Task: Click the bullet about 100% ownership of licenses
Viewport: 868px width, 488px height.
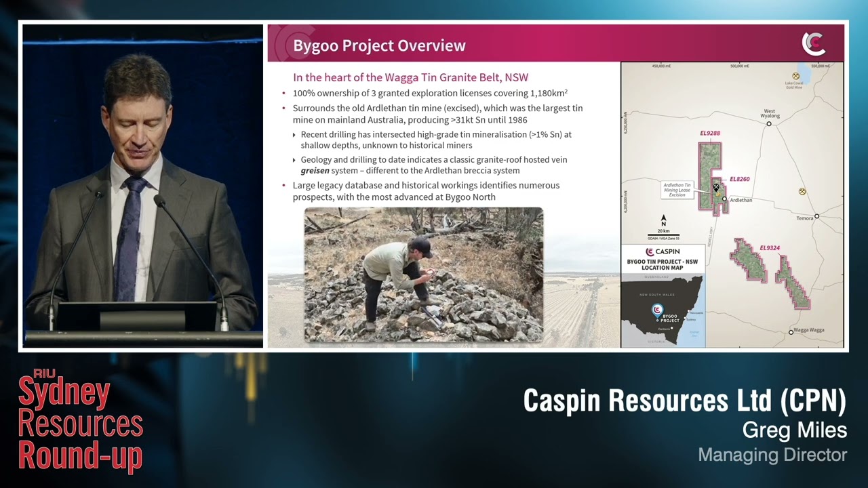Action: 430,93
